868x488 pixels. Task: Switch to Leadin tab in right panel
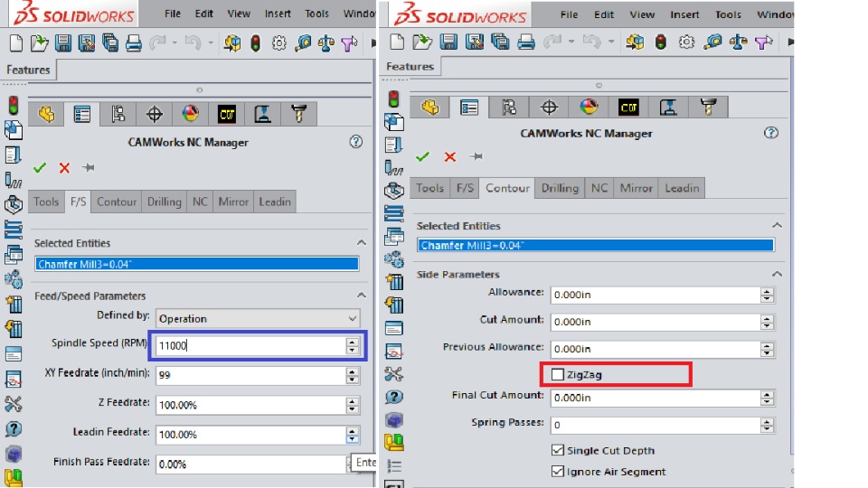682,188
